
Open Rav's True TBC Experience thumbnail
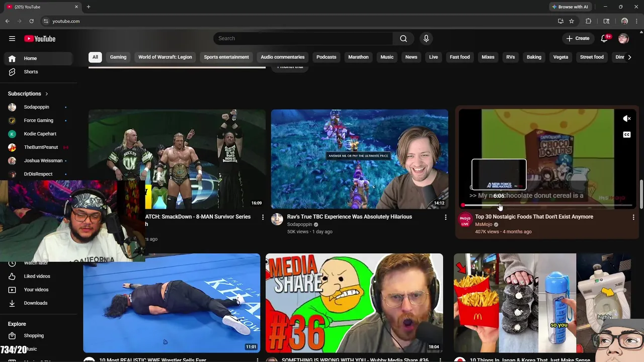pyautogui.click(x=359, y=159)
